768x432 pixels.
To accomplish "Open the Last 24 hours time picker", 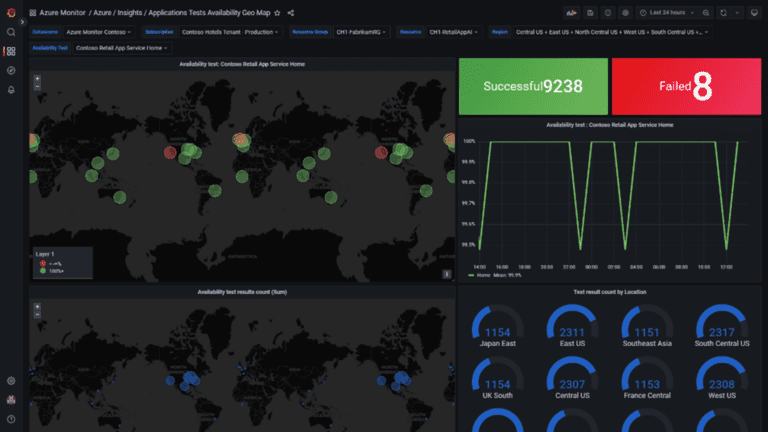I will tap(667, 13).
